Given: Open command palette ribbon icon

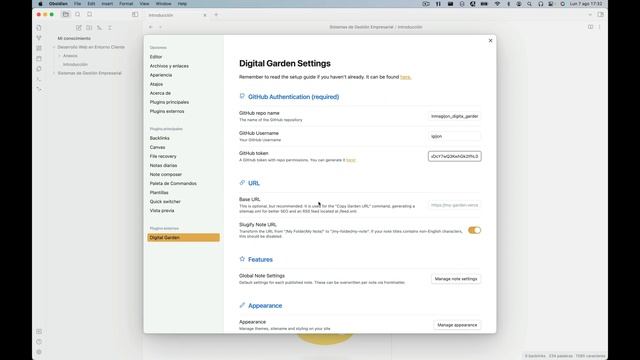Looking at the screenshot, I should 39,79.
